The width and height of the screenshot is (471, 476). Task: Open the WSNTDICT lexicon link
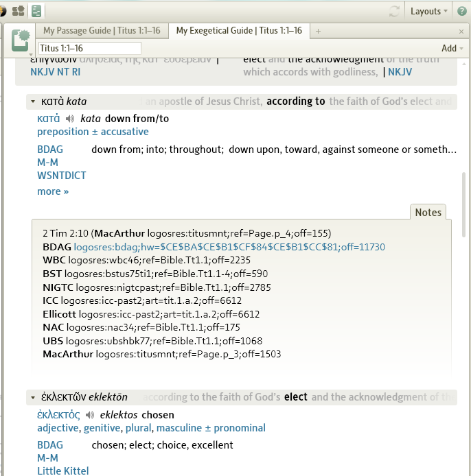(x=61, y=176)
